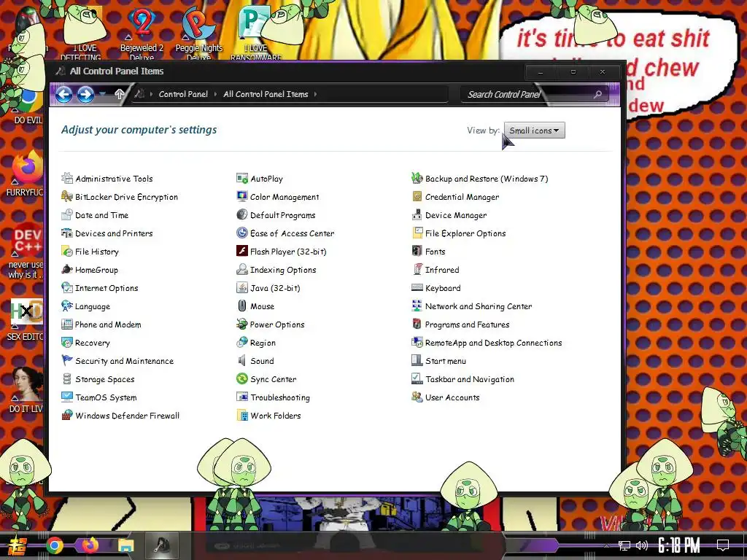Screen dimensions: 747x560
Task: Open RemoteApp and Desktop Connections link
Action: point(494,343)
